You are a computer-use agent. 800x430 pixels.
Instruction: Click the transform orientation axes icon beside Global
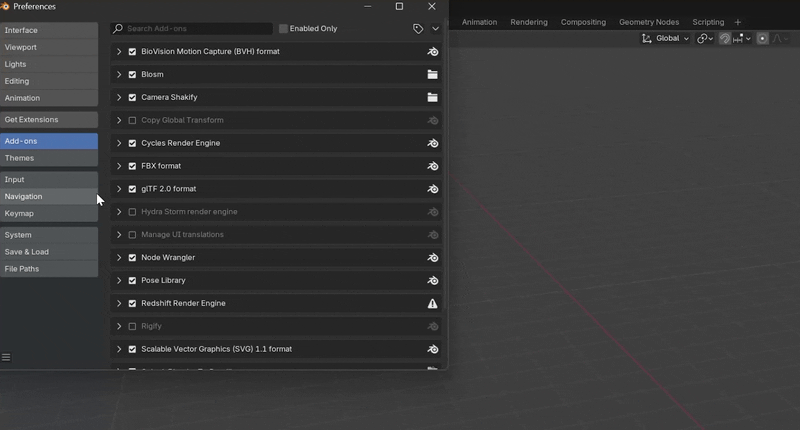(x=646, y=38)
